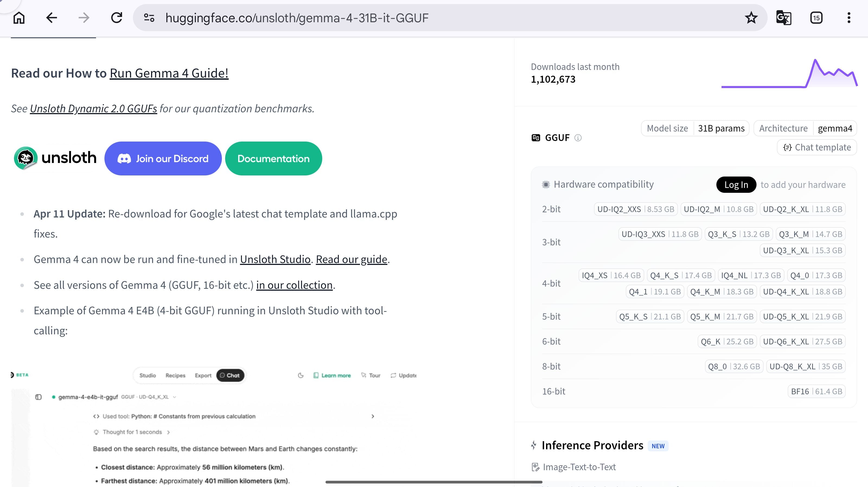Click the browser back arrow

click(51, 18)
